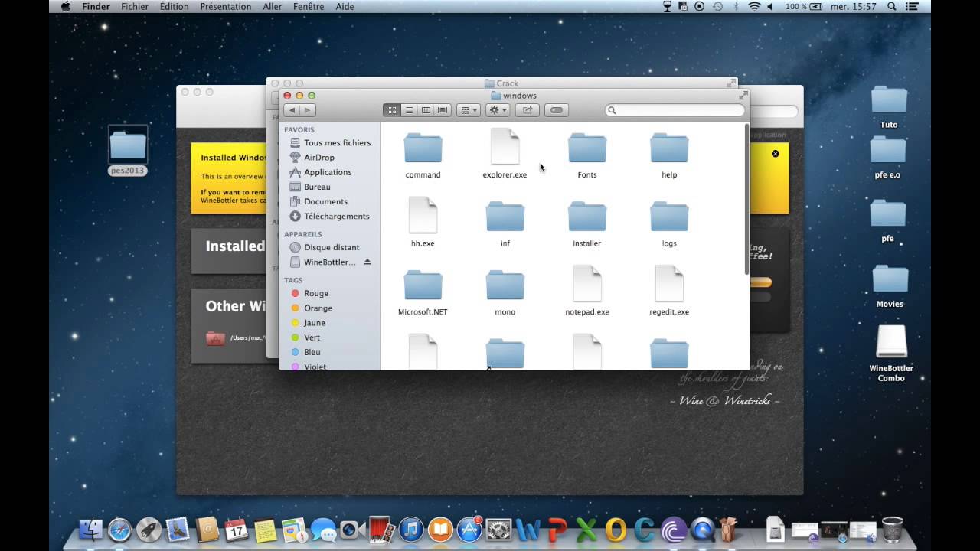Switch Finder to column view

(426, 110)
